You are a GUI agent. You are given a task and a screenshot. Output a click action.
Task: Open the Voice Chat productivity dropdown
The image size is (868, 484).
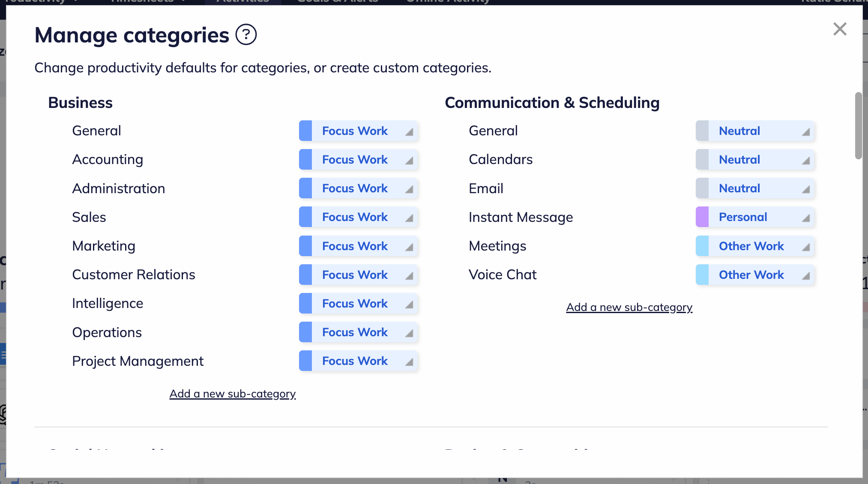[755, 275]
